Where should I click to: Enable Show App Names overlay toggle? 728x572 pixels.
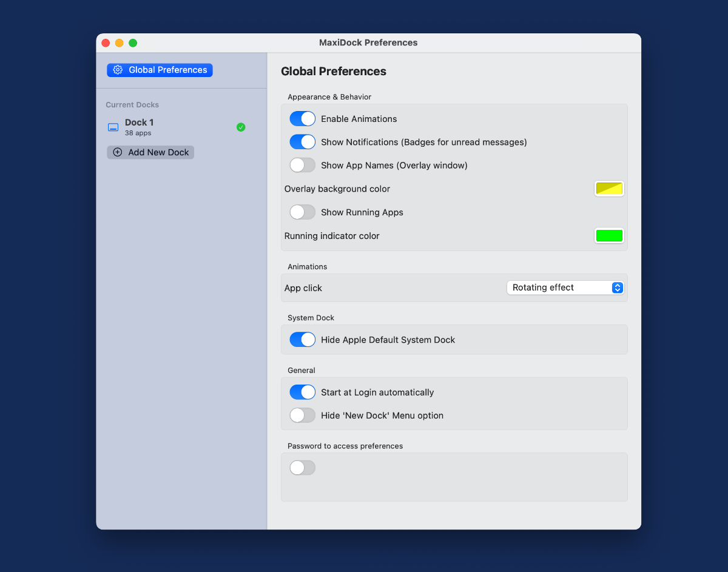(x=303, y=165)
